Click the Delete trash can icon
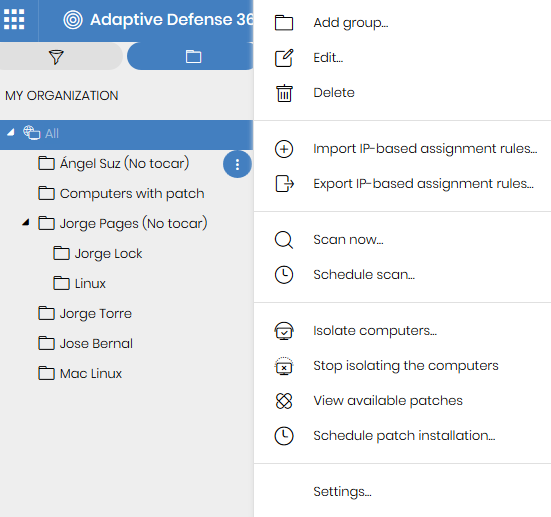The height and width of the screenshot is (517, 551). tap(284, 93)
